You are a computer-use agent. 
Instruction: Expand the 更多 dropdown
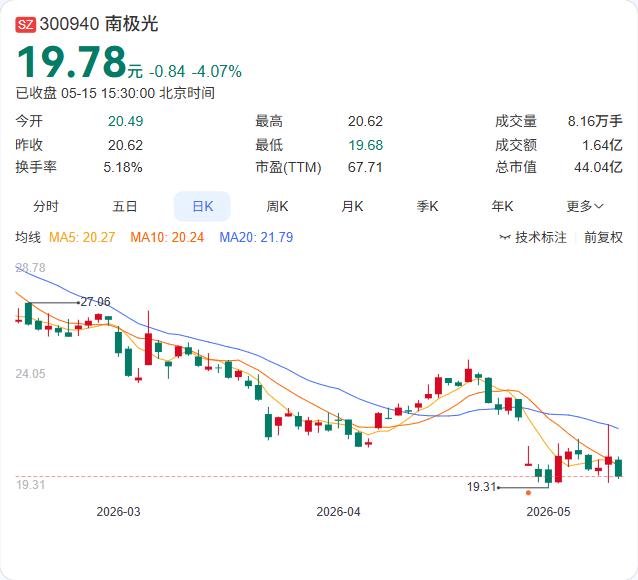(585, 206)
